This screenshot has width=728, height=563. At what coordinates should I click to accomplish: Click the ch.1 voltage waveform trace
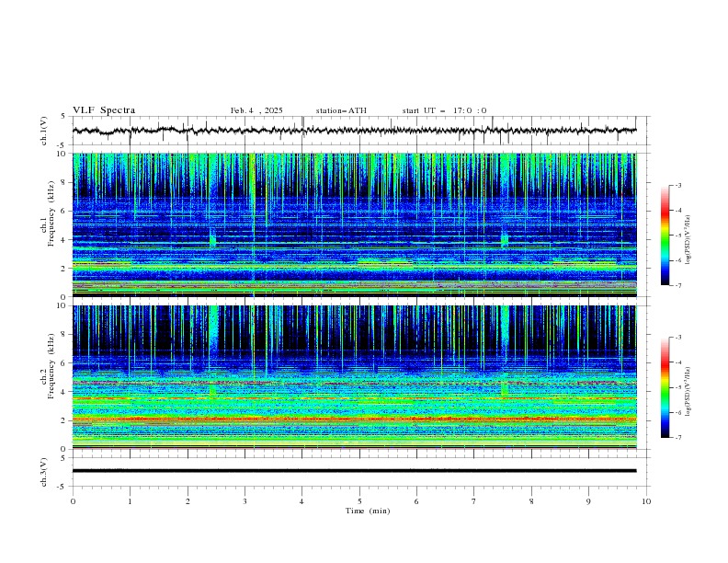click(354, 131)
